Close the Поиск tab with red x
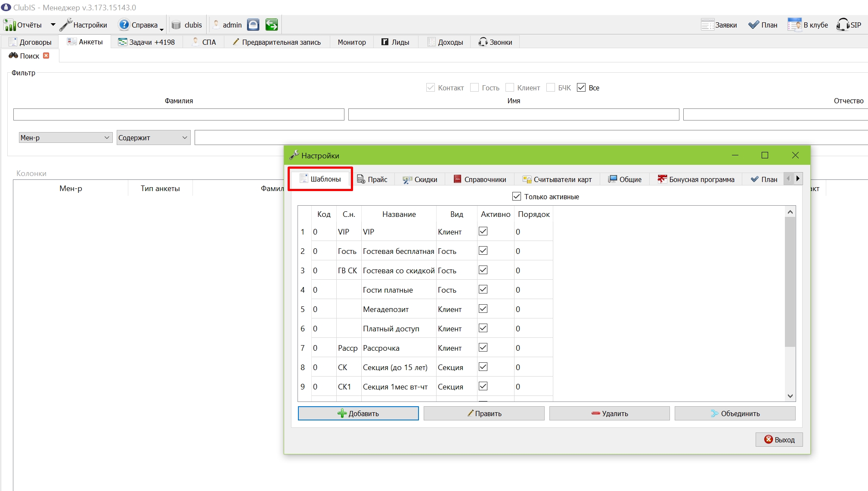Screen dimensions: 868x491 click(x=46, y=56)
